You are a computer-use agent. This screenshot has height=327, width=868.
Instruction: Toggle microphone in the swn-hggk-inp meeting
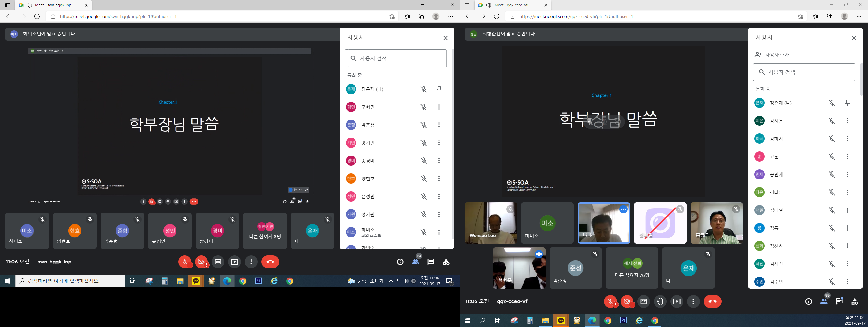[185, 262]
